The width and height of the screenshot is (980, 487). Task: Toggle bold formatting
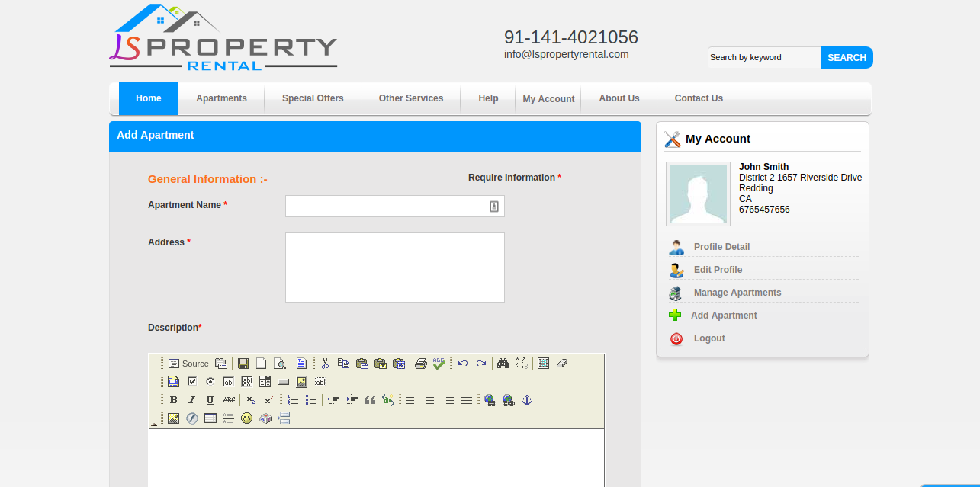(x=173, y=400)
